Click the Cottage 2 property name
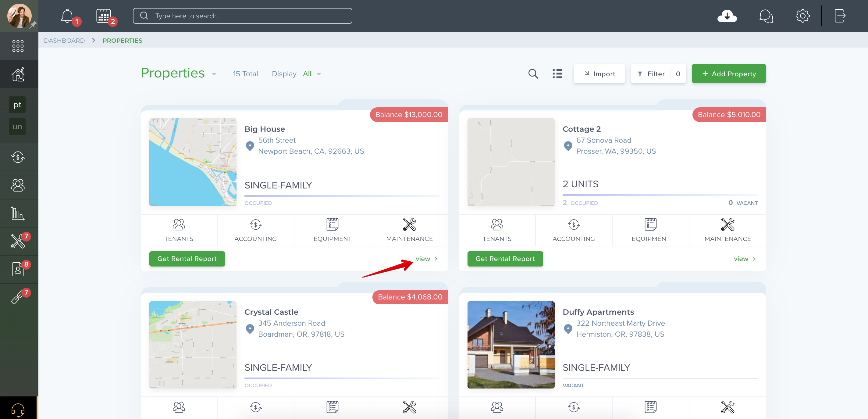The height and width of the screenshot is (419, 868). (582, 129)
